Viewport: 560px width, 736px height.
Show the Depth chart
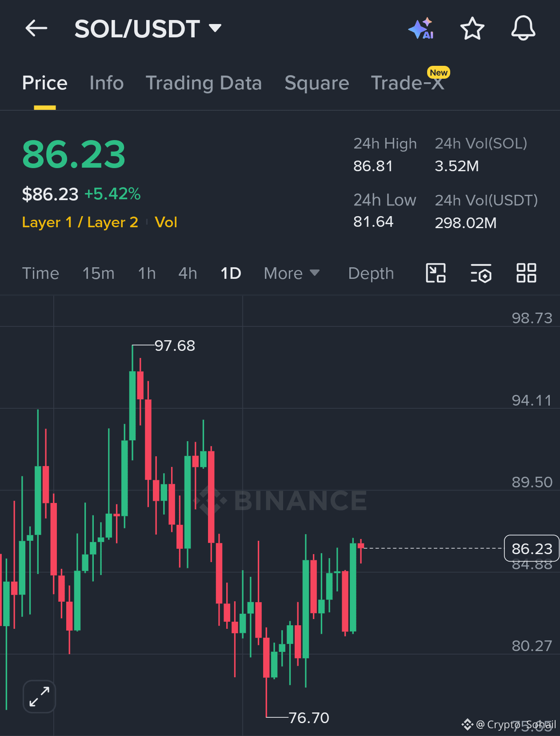[x=371, y=273]
